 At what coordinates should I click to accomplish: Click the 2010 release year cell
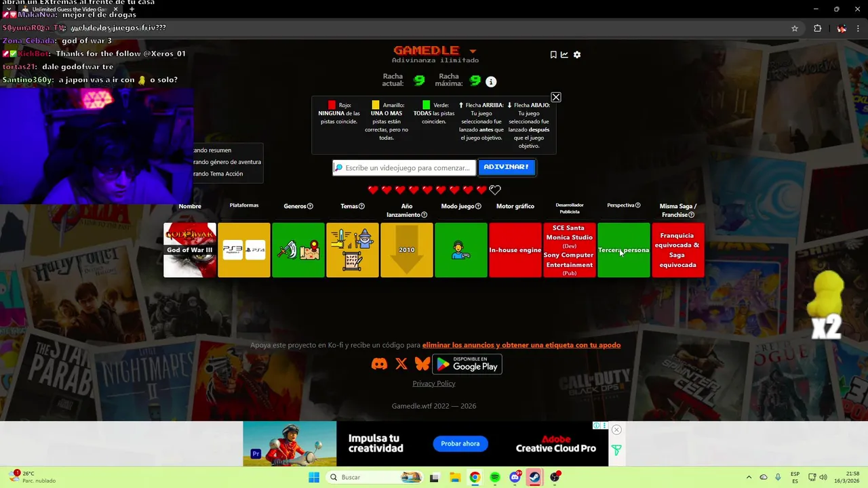coord(407,250)
